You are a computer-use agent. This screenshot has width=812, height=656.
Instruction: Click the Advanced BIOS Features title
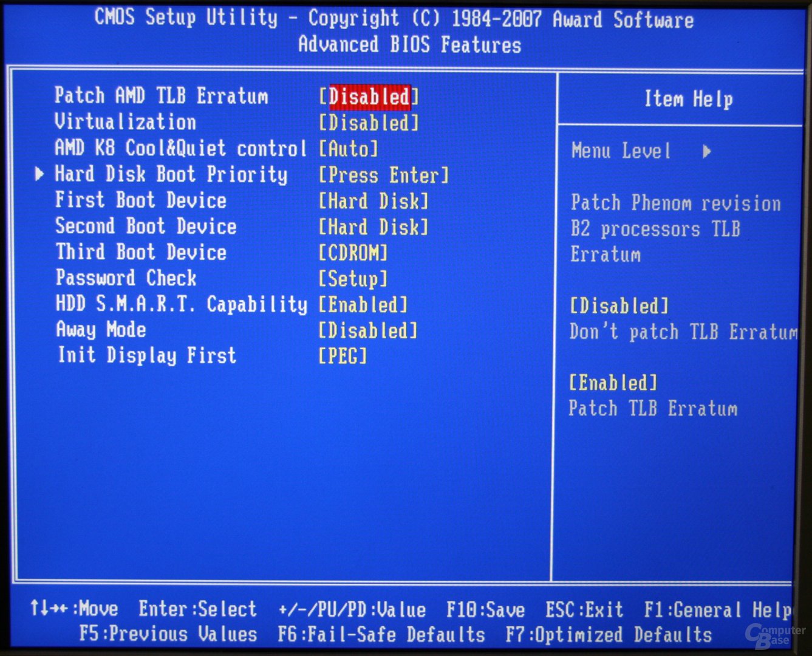410,44
